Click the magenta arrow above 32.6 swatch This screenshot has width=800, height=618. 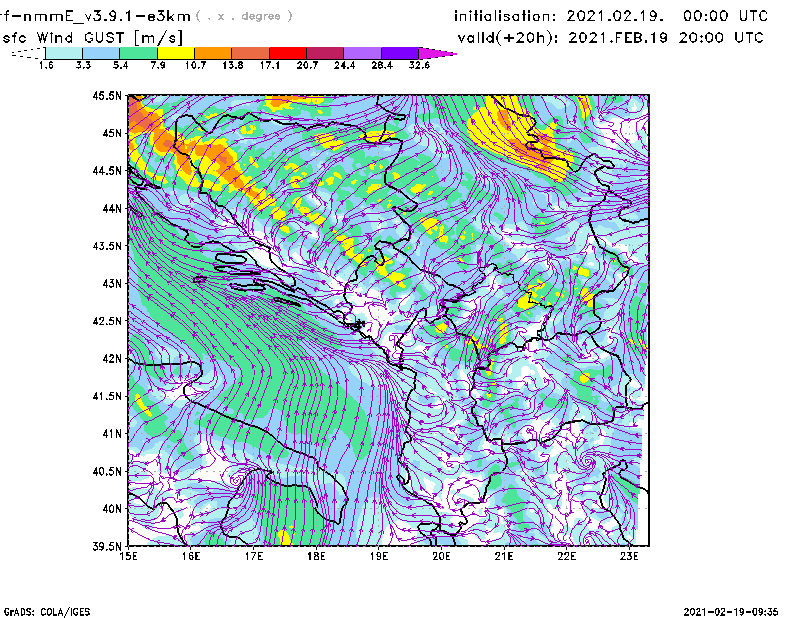pos(437,53)
